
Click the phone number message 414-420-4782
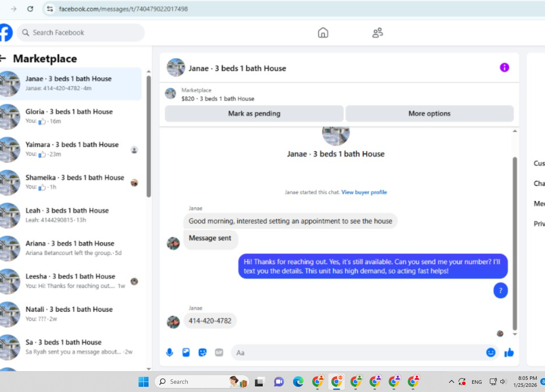[x=210, y=321]
